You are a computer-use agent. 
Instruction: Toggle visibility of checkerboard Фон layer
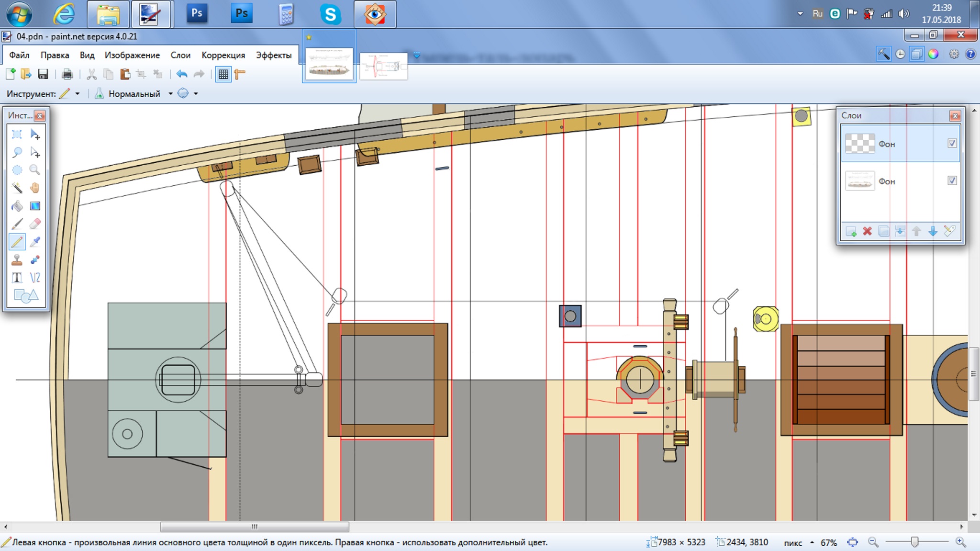pyautogui.click(x=952, y=143)
